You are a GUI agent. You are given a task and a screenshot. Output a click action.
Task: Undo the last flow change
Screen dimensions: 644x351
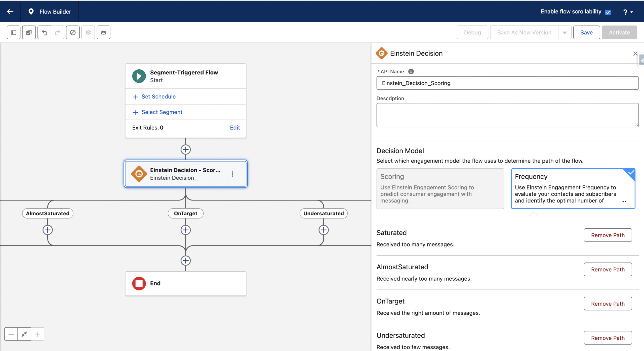click(x=45, y=32)
